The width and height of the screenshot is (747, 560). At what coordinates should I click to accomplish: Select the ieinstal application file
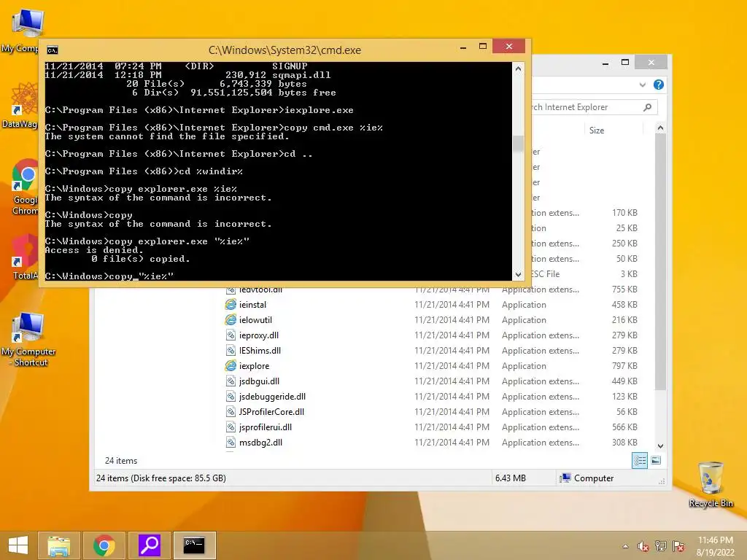[x=252, y=305]
